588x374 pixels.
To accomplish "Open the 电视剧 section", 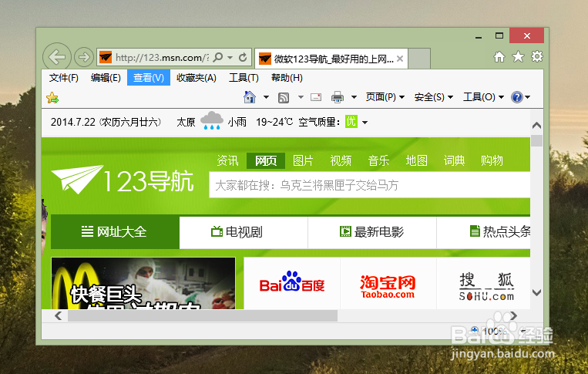I will tap(244, 232).
